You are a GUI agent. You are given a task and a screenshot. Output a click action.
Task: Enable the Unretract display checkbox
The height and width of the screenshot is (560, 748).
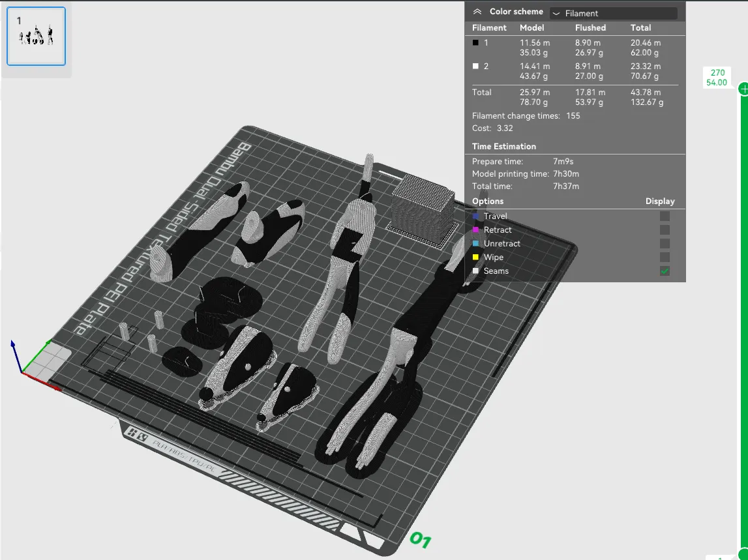pos(665,244)
